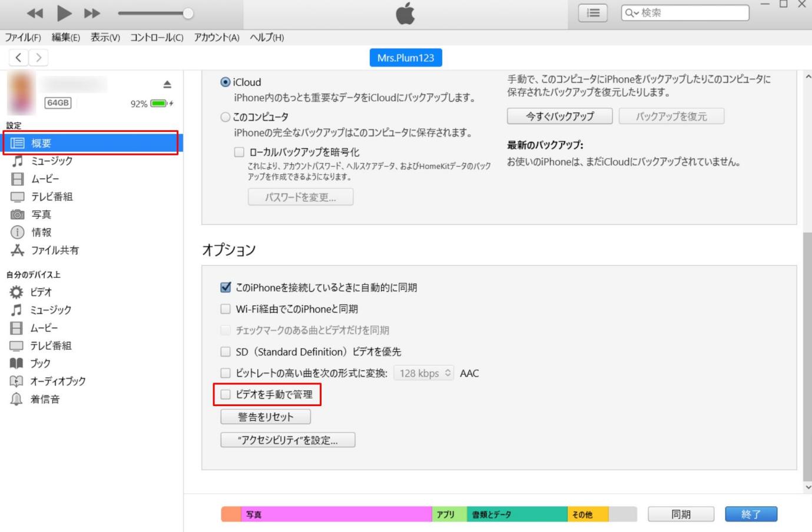Select 概要 in the sidebar
Viewport: 812px width, 532px height.
click(x=91, y=143)
